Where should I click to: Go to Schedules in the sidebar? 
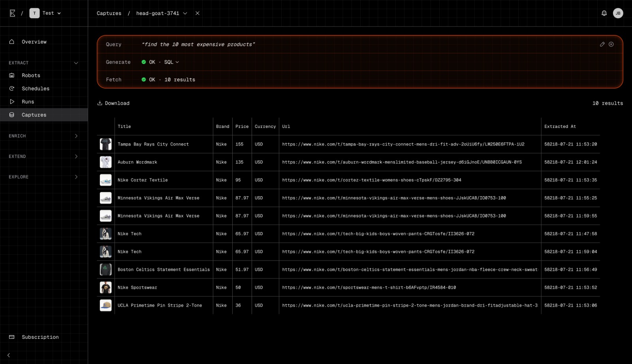[x=36, y=88]
